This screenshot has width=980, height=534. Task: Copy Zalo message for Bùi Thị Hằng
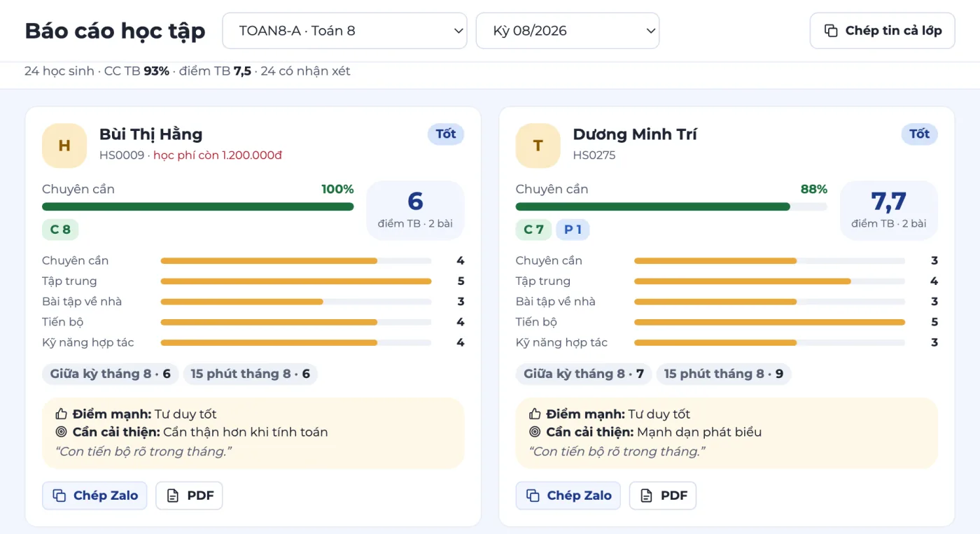pos(94,496)
